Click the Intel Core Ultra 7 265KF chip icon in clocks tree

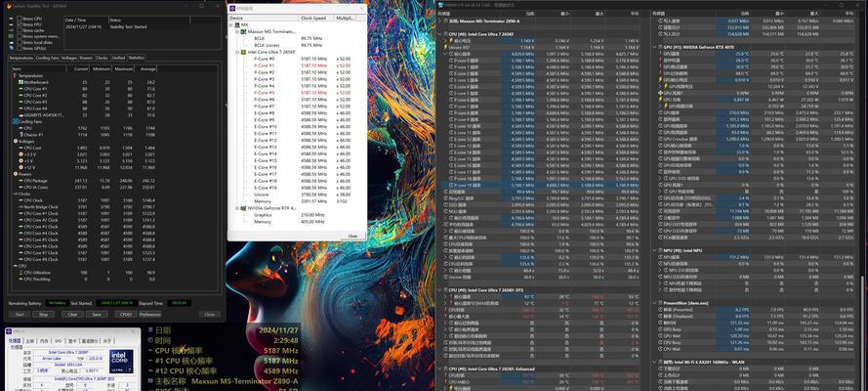(242, 52)
